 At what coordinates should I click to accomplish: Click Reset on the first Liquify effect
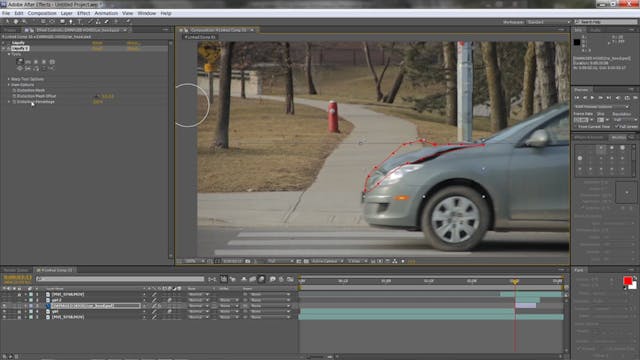coord(97,43)
